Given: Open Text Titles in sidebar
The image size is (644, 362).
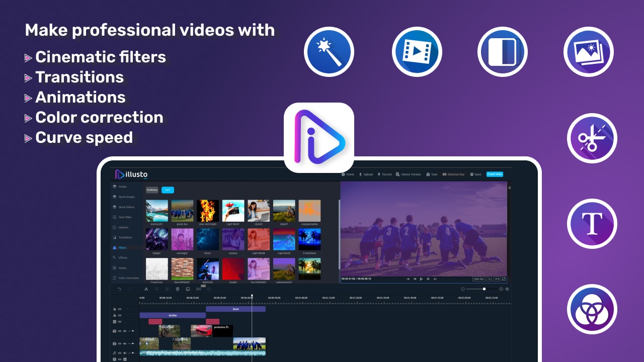Looking at the screenshot, I should [x=122, y=217].
